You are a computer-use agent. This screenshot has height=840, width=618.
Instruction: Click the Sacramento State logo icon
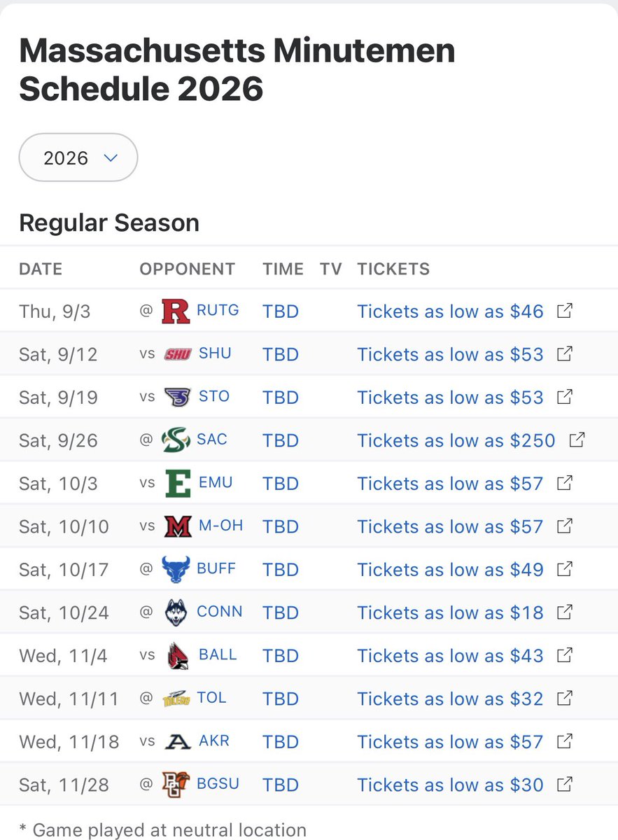(176, 440)
